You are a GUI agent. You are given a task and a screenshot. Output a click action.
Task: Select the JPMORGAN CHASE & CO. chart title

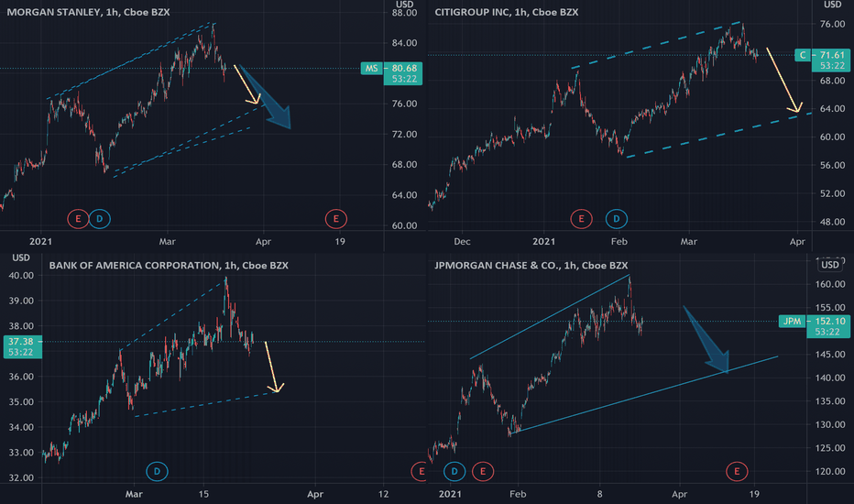[531, 266]
